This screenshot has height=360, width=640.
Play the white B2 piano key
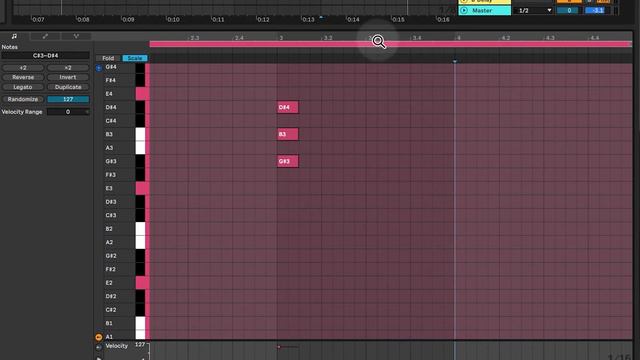(140, 229)
